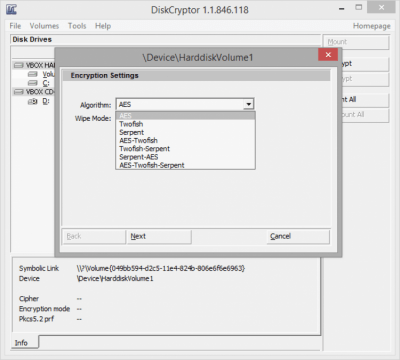This screenshot has width=400, height=360.
Task: Choose AES in the algorithm list
Action: pyautogui.click(x=185, y=116)
